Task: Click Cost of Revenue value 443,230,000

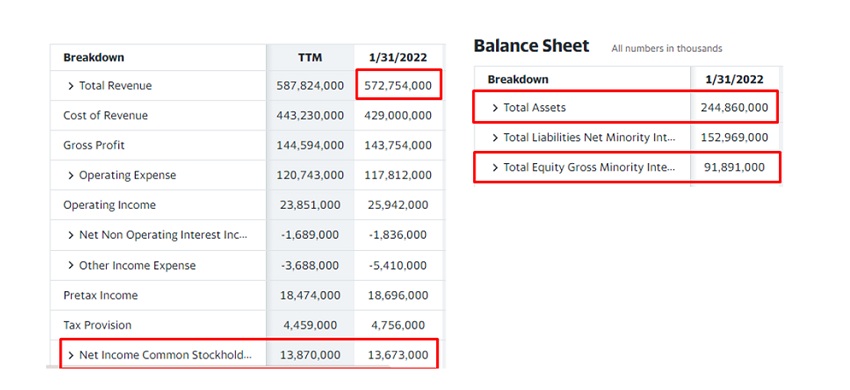Action: (x=310, y=116)
